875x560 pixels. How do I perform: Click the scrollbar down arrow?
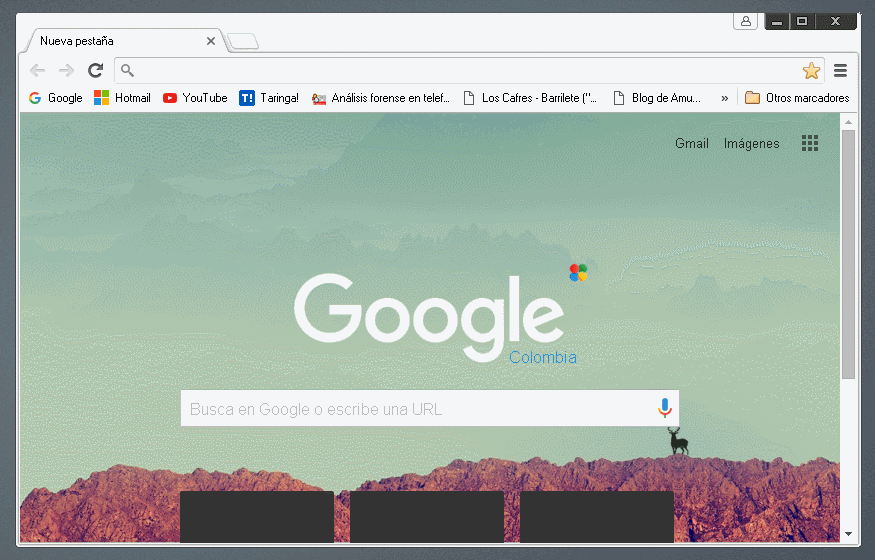(x=848, y=534)
